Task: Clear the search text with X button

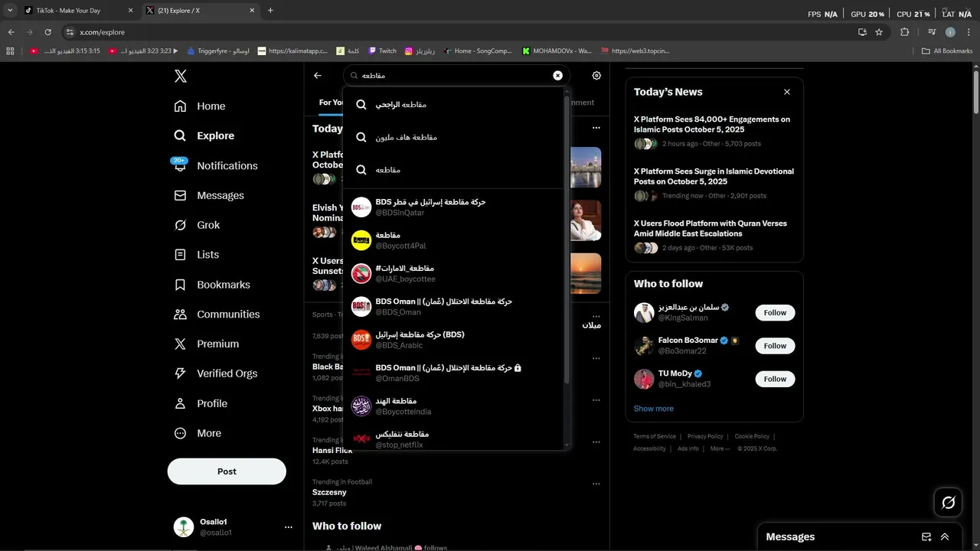Action: click(557, 76)
